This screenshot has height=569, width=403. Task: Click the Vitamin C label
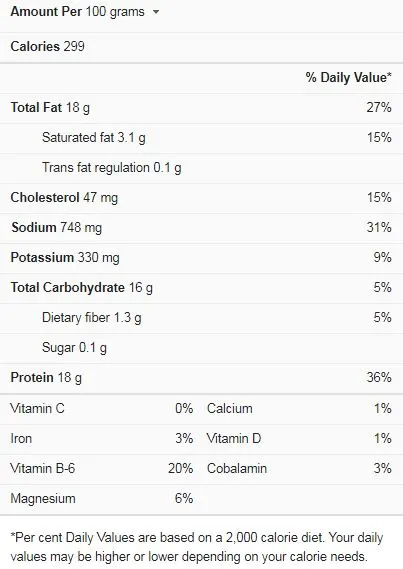37,409
